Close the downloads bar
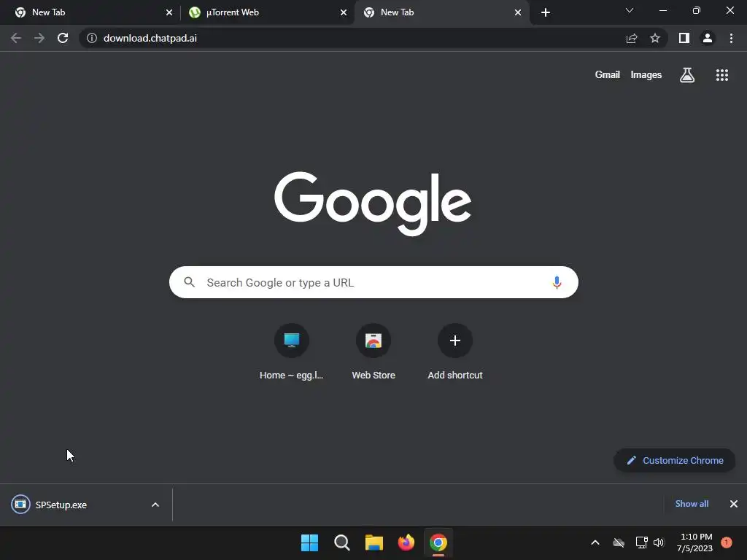Viewport: 747px width, 560px height. (x=734, y=504)
